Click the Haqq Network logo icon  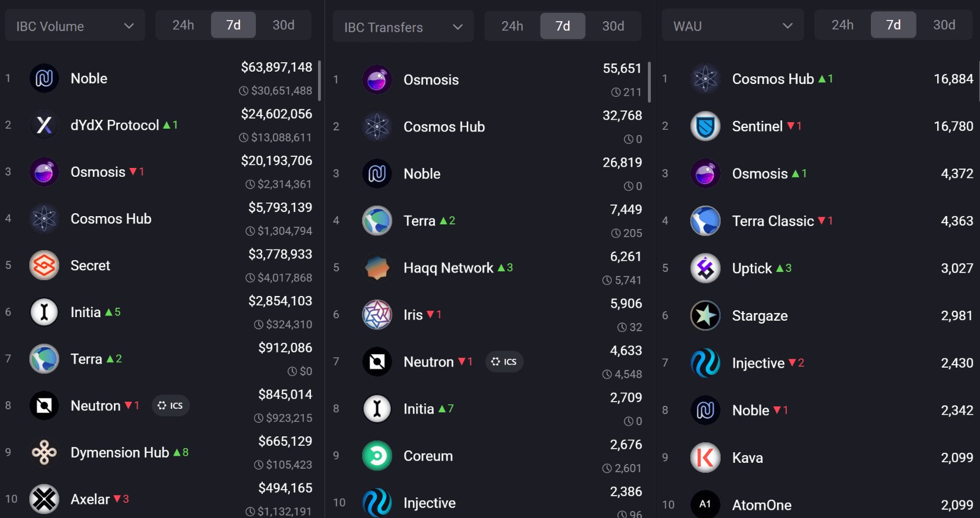coord(377,268)
